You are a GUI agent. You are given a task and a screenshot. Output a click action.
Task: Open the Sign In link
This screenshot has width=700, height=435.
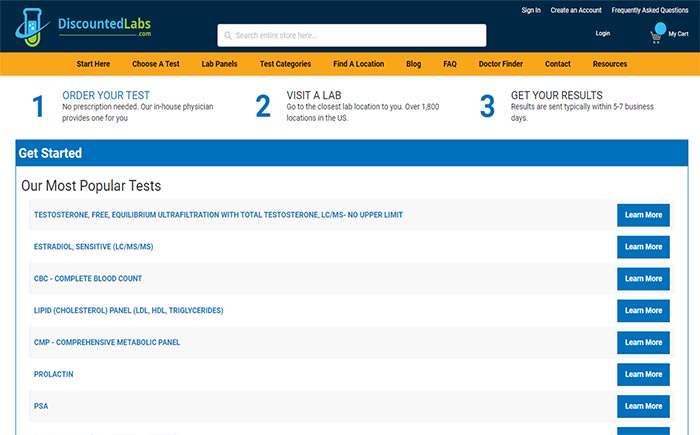coord(531,10)
